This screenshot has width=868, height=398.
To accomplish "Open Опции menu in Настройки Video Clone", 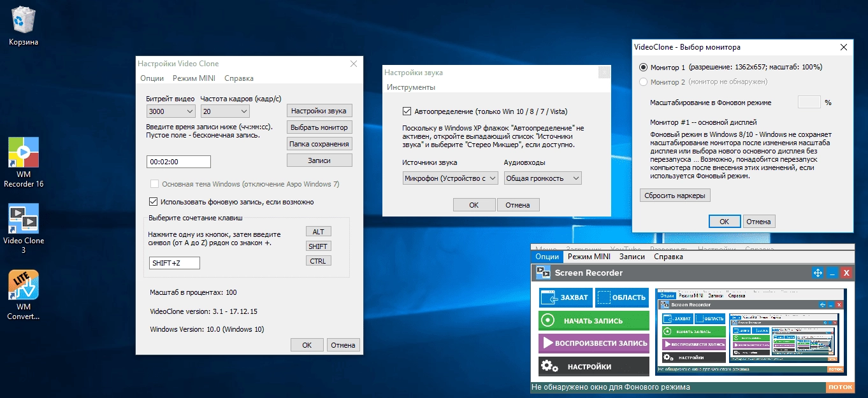I will pos(152,78).
